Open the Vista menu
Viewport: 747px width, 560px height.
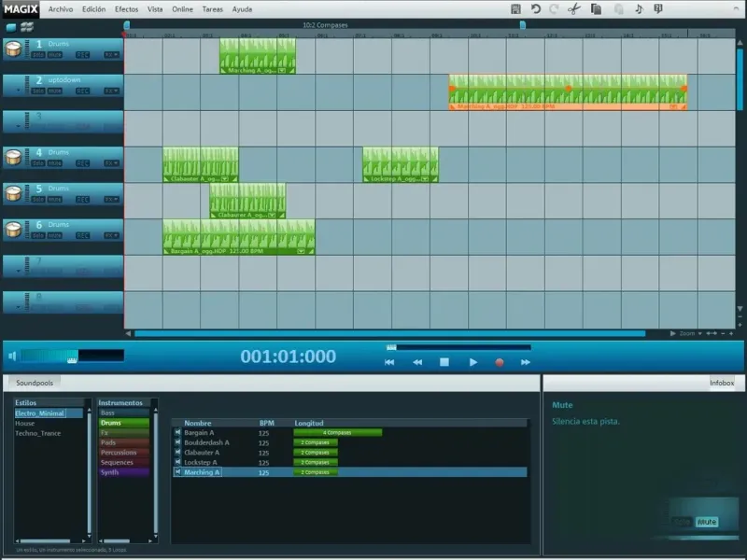155,9
